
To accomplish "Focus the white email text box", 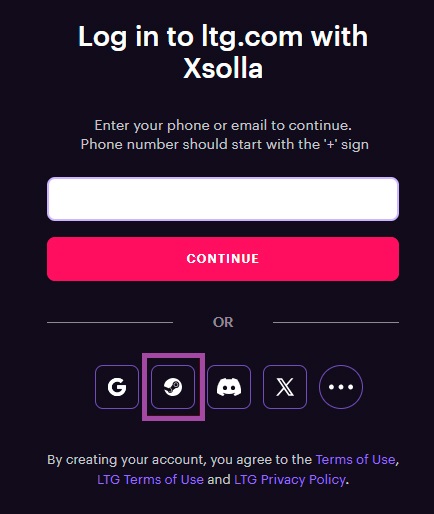I will point(223,199).
